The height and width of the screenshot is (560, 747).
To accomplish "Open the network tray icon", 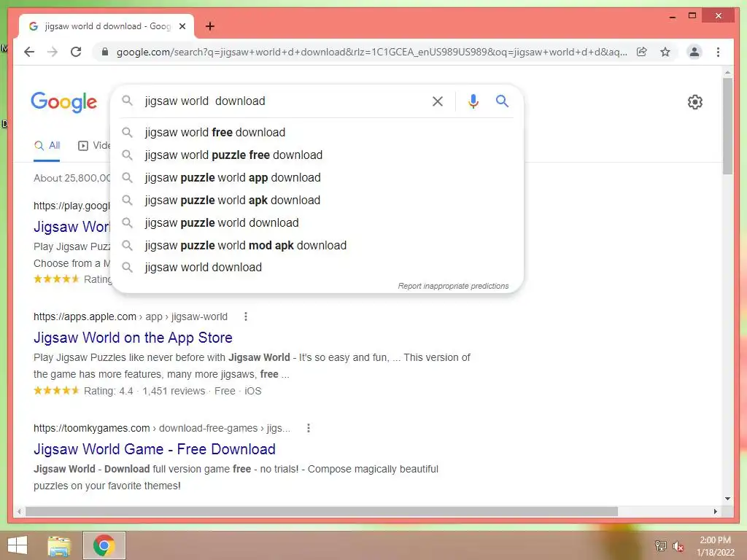I will (660, 545).
